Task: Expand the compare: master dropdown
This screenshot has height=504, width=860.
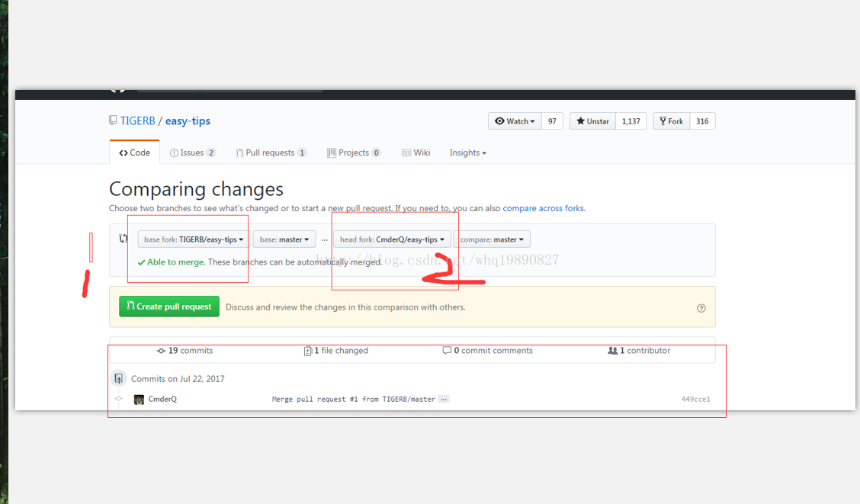Action: 492,239
